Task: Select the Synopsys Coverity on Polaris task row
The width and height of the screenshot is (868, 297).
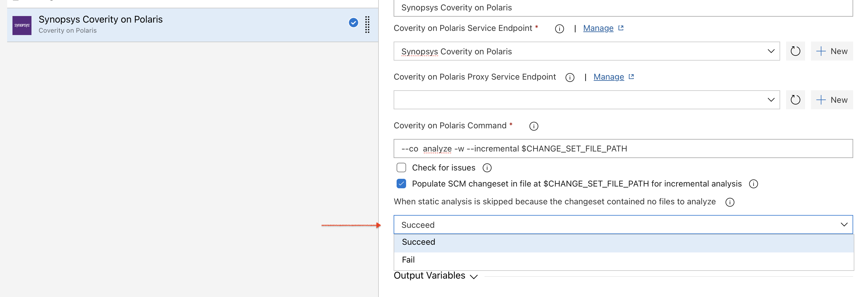Action: click(x=193, y=25)
